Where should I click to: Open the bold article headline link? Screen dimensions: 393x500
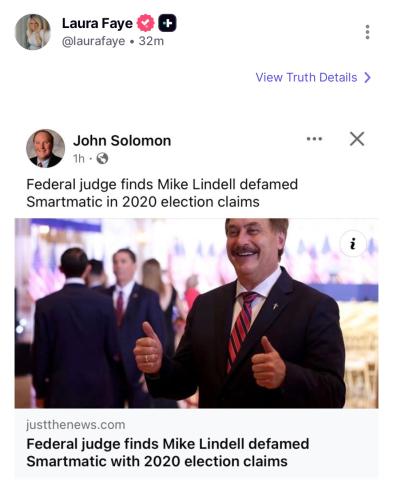168,453
